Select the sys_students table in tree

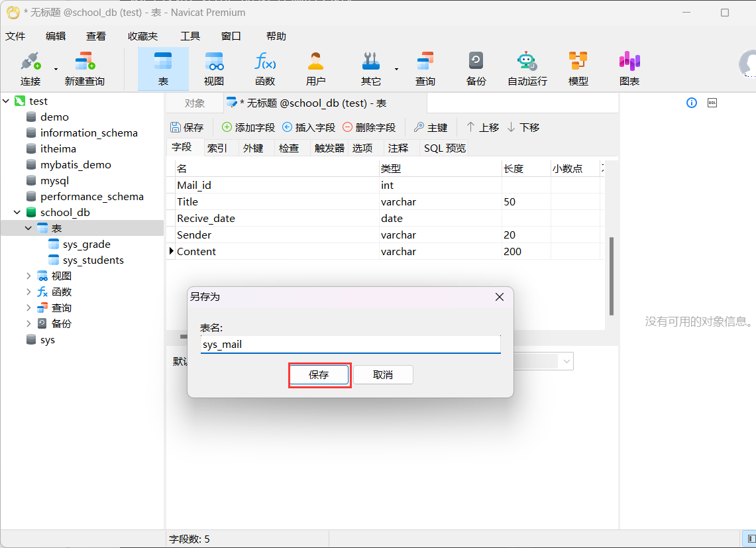pos(93,260)
